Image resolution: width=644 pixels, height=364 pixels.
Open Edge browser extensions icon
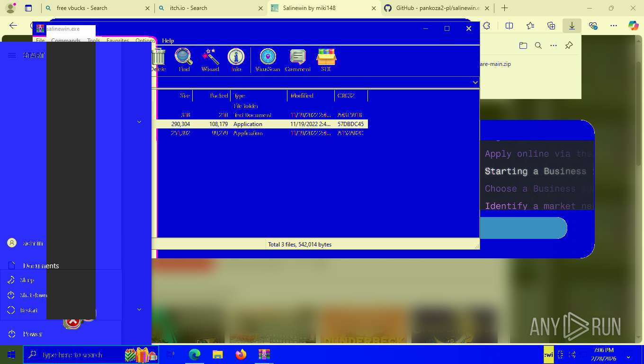click(486, 26)
